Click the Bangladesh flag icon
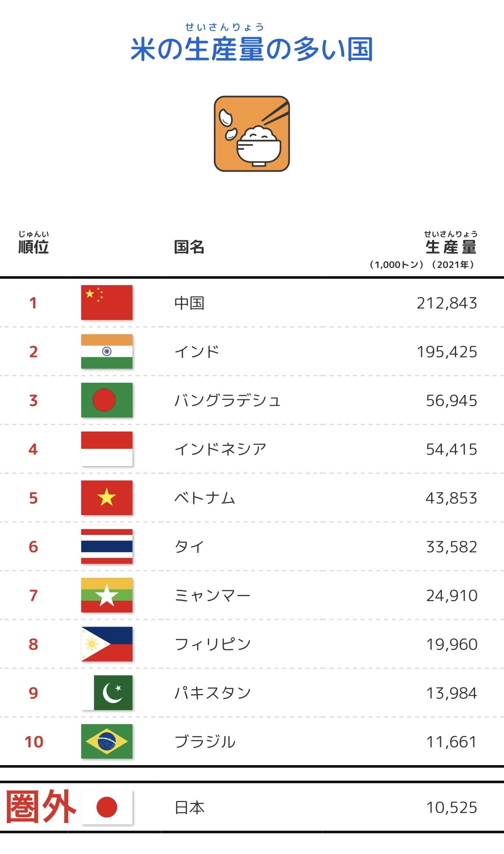This screenshot has height=854, width=504. [106, 400]
